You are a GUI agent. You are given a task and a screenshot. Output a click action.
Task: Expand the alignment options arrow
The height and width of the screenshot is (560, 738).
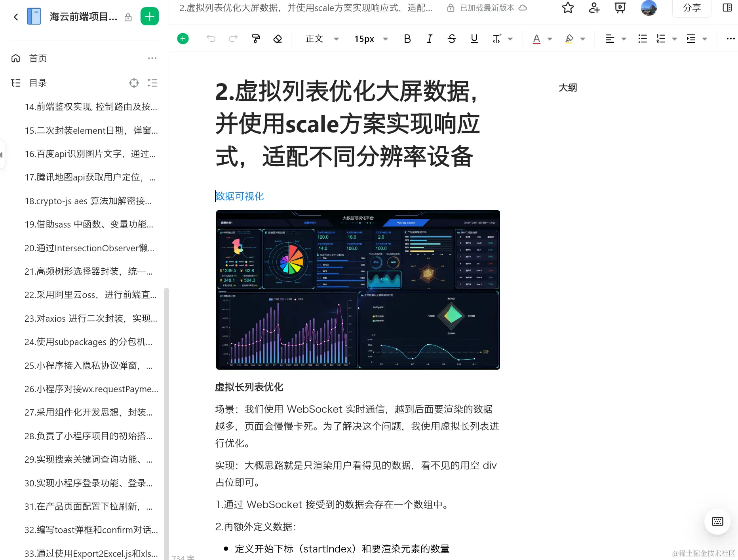tap(624, 39)
